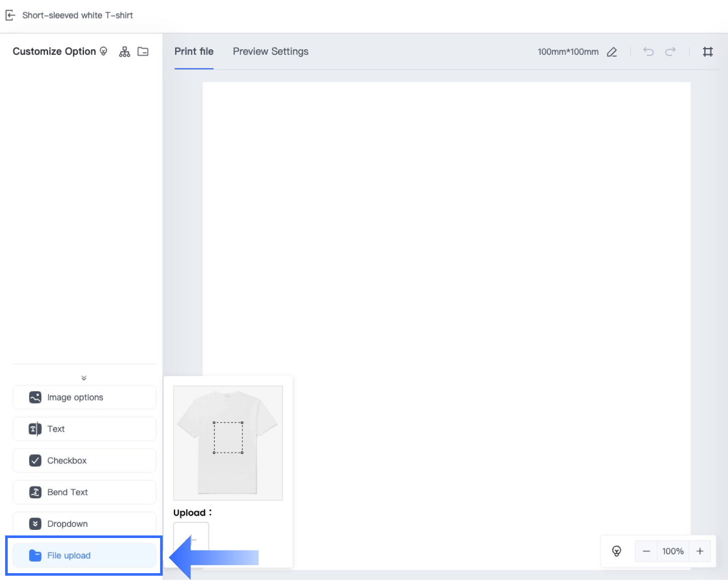Click the T-shirt preview thumbnail

pyautogui.click(x=228, y=443)
